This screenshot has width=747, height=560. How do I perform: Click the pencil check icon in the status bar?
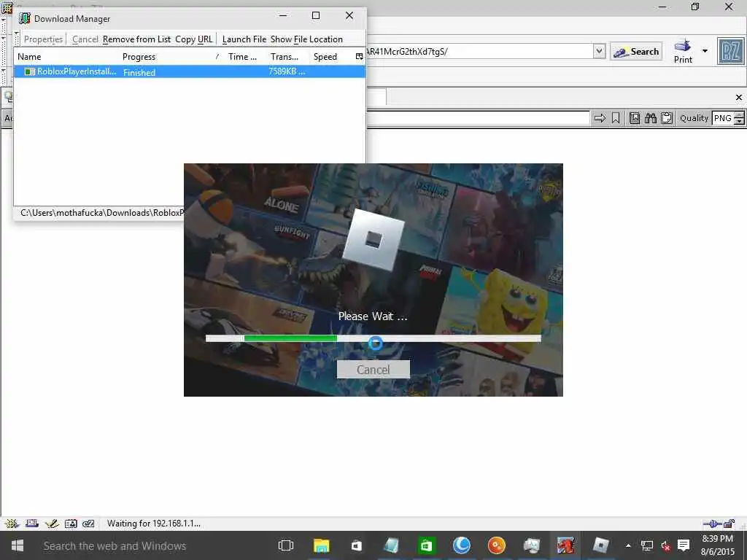coord(52,524)
